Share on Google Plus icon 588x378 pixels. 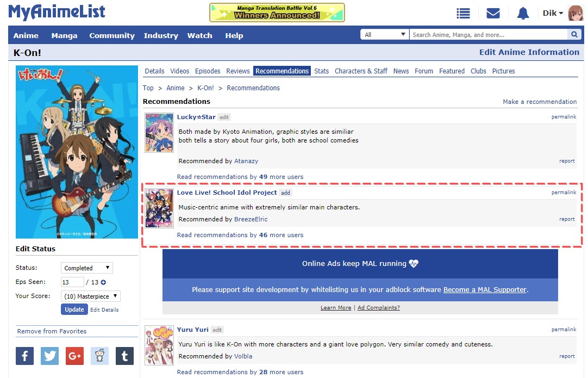pyautogui.click(x=74, y=356)
